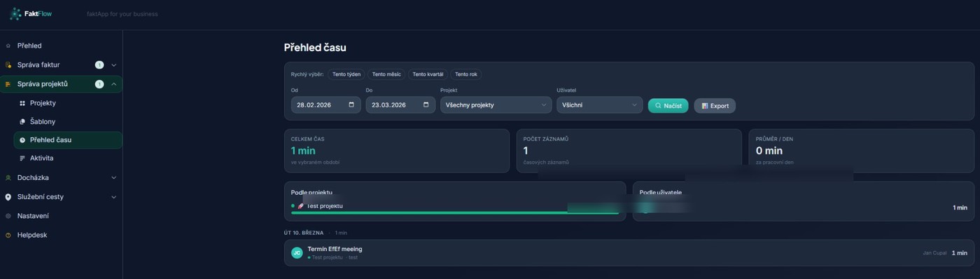Click the Správa projektů icon

[8, 84]
